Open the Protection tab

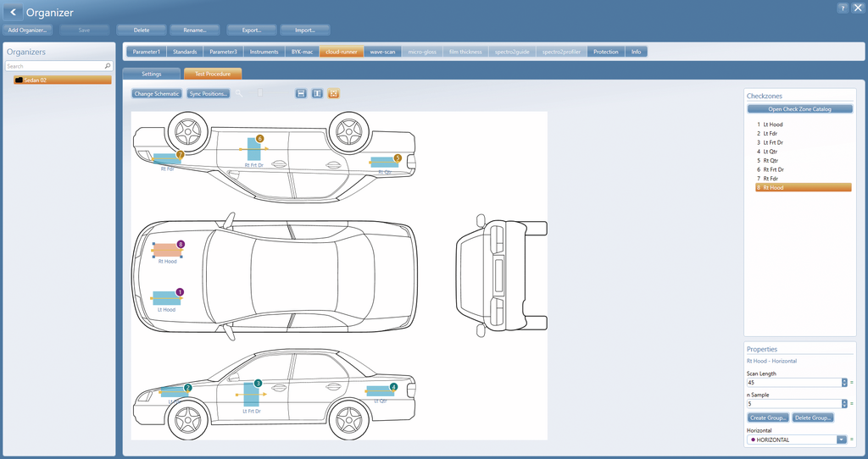point(606,52)
